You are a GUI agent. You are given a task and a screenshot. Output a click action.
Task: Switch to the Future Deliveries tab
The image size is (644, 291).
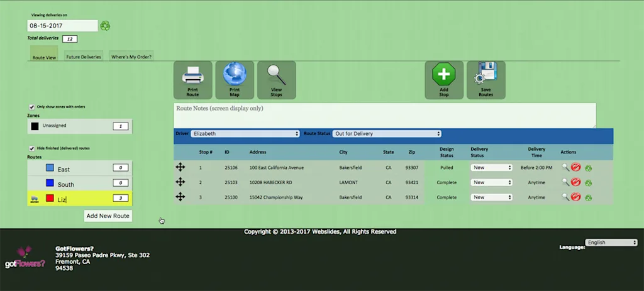(84, 57)
